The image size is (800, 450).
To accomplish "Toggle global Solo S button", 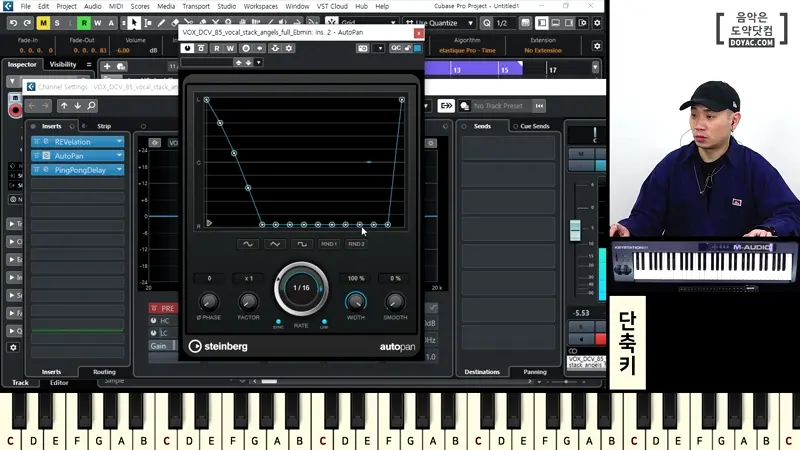I will 57,23.
